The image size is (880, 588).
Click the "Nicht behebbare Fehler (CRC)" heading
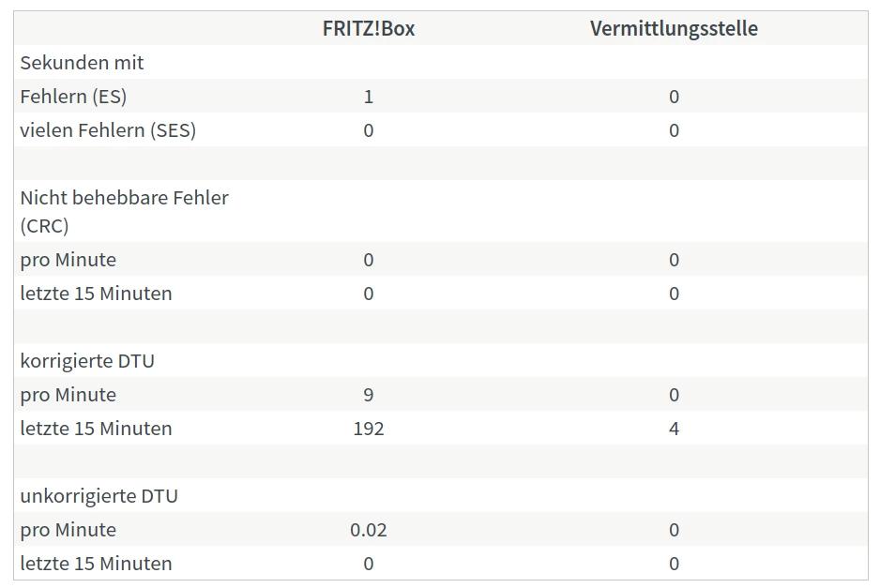pos(124,211)
